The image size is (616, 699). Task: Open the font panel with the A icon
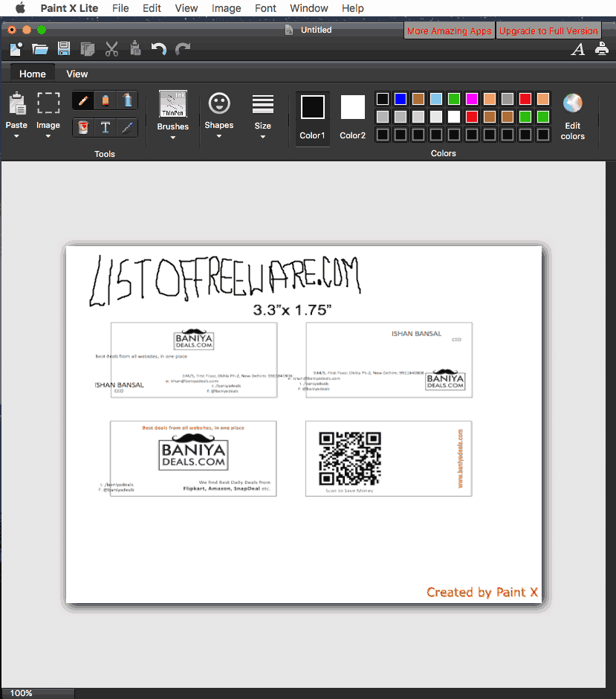coord(578,49)
